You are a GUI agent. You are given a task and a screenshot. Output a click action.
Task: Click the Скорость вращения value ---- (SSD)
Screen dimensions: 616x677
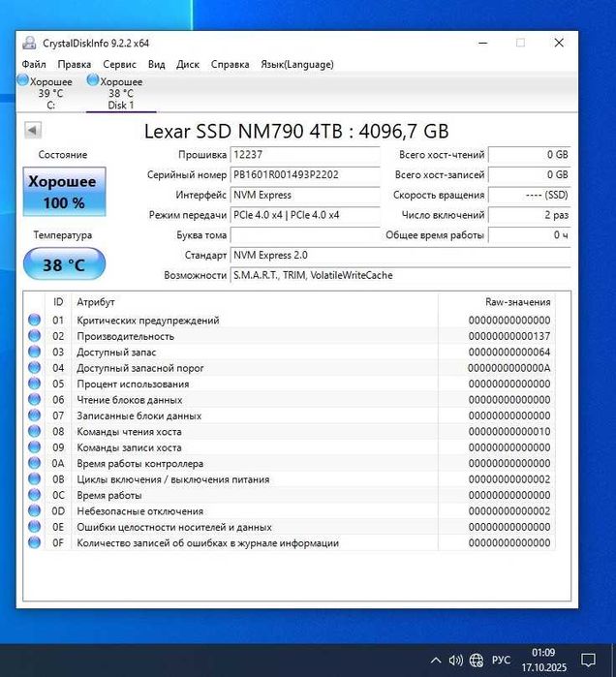(x=529, y=195)
